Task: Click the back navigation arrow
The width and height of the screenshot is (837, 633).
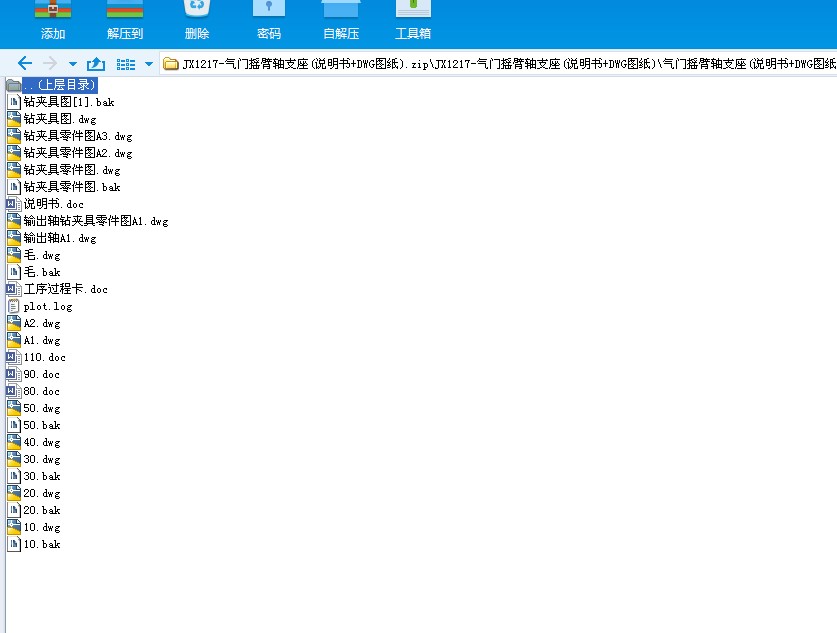Action: [24, 62]
